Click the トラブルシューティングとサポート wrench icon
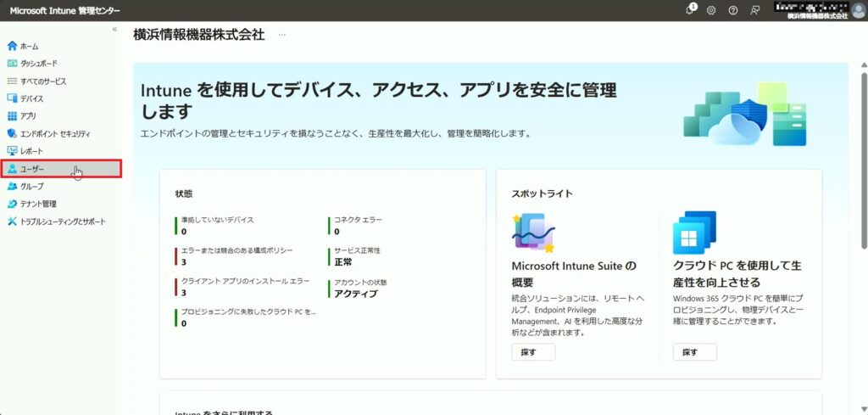Viewport: 868px width, 415px height. pyautogui.click(x=12, y=222)
